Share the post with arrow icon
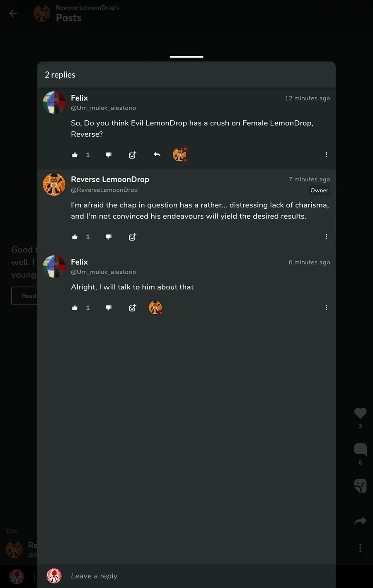The width and height of the screenshot is (373, 588). click(360, 521)
